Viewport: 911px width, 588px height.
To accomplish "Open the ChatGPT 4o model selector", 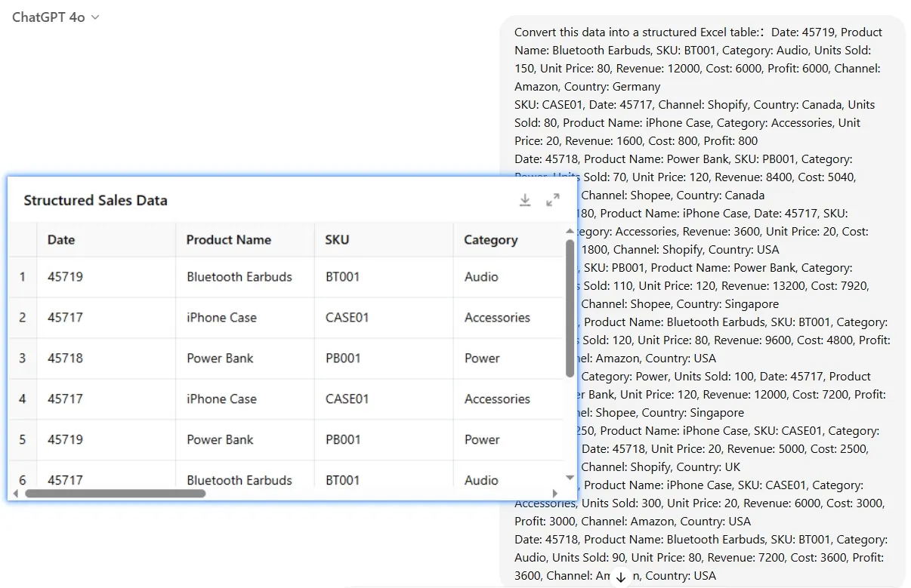I will (x=56, y=17).
